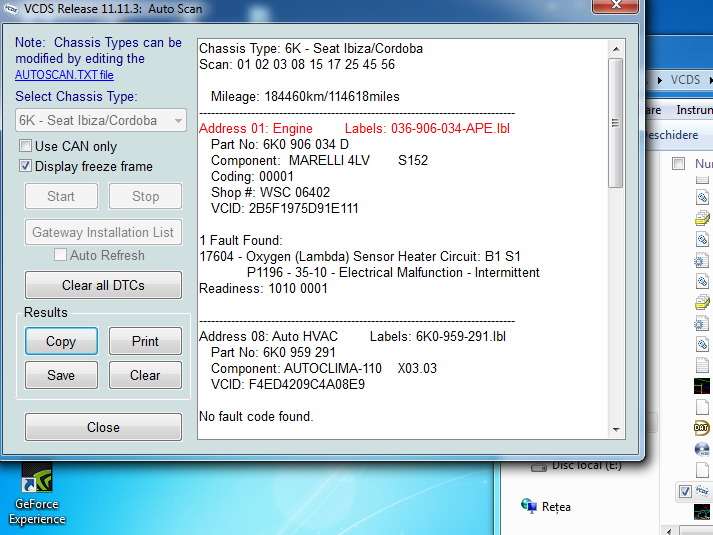Screen dimensions: 713x535
Task: Toggle the Display freeze frame checkbox
Action: tap(25, 166)
